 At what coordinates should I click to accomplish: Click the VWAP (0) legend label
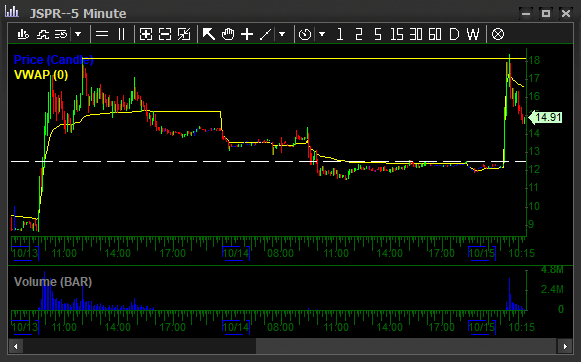(41, 75)
